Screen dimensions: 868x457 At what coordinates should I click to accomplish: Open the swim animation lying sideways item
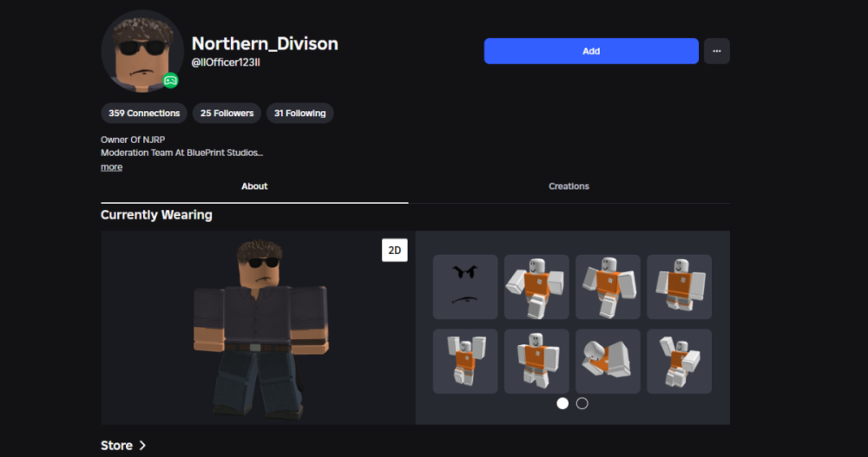pyautogui.click(x=608, y=361)
